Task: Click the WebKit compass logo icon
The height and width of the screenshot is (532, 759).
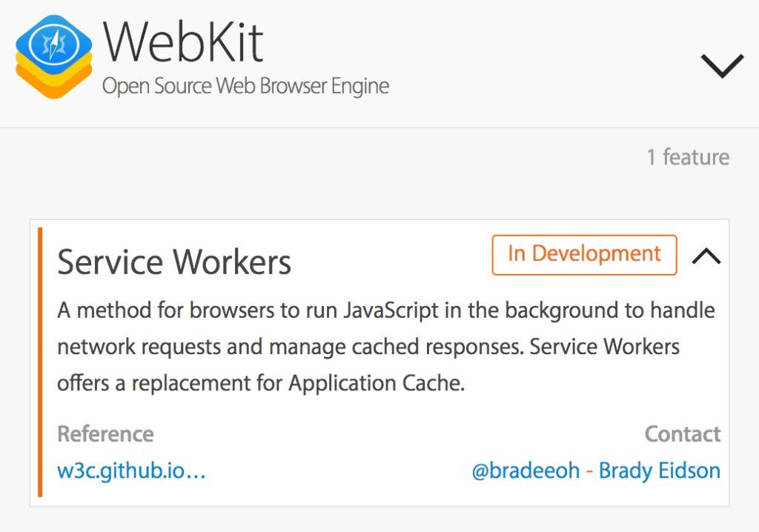Action: 53,56
